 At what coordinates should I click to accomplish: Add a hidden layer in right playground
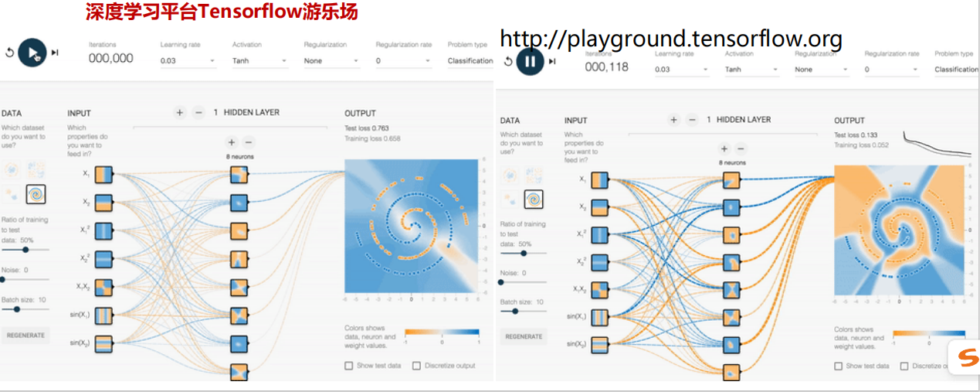point(673,120)
